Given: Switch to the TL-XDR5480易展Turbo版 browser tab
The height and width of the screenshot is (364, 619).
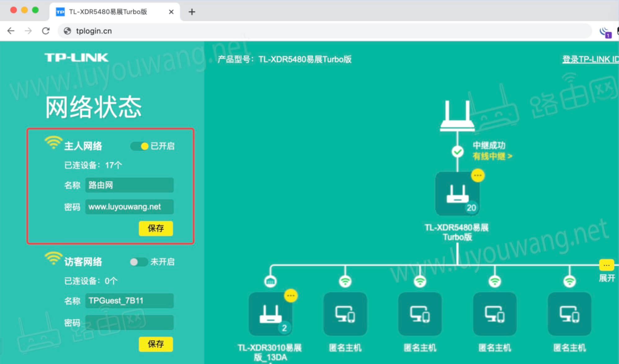Looking at the screenshot, I should 109,11.
